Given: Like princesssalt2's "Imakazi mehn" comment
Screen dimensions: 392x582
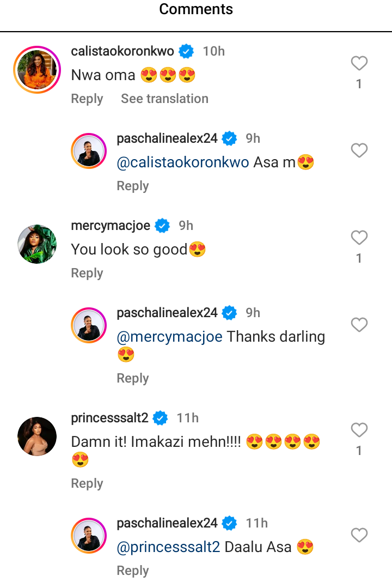Looking at the screenshot, I should pos(359,430).
